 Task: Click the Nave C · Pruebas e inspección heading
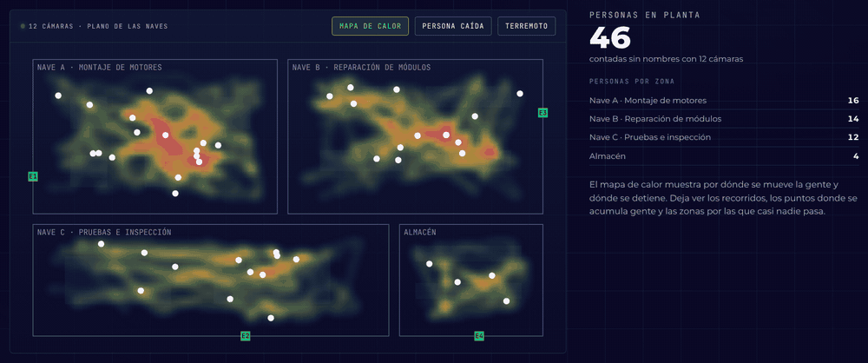(x=104, y=232)
